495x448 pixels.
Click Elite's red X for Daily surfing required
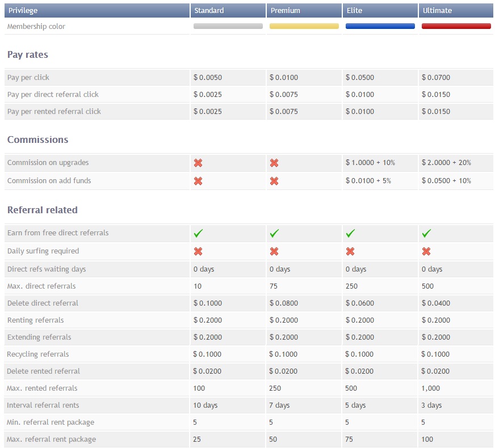[x=350, y=251]
